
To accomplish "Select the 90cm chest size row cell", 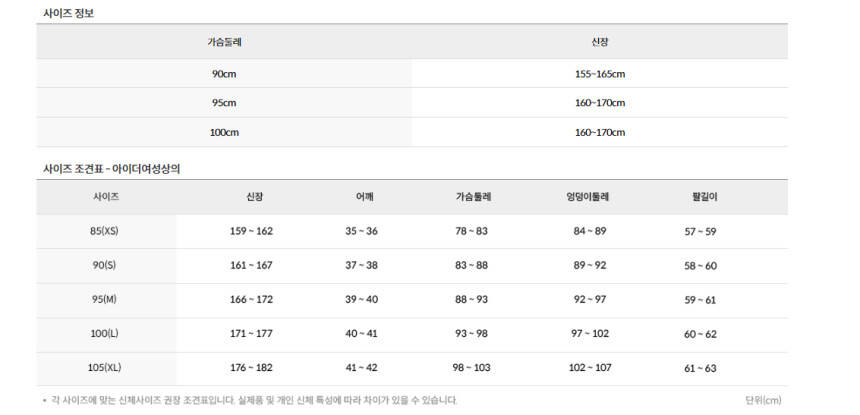I will click(x=224, y=74).
